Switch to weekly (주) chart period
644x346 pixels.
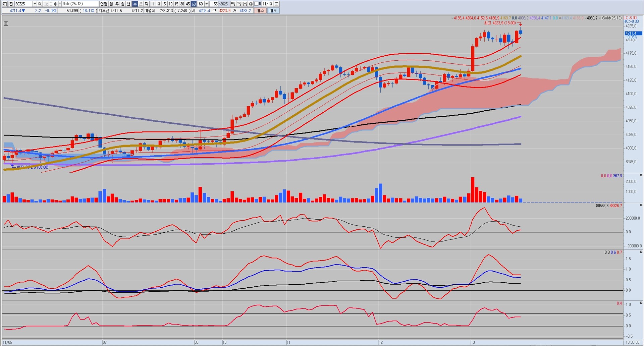click(117, 4)
